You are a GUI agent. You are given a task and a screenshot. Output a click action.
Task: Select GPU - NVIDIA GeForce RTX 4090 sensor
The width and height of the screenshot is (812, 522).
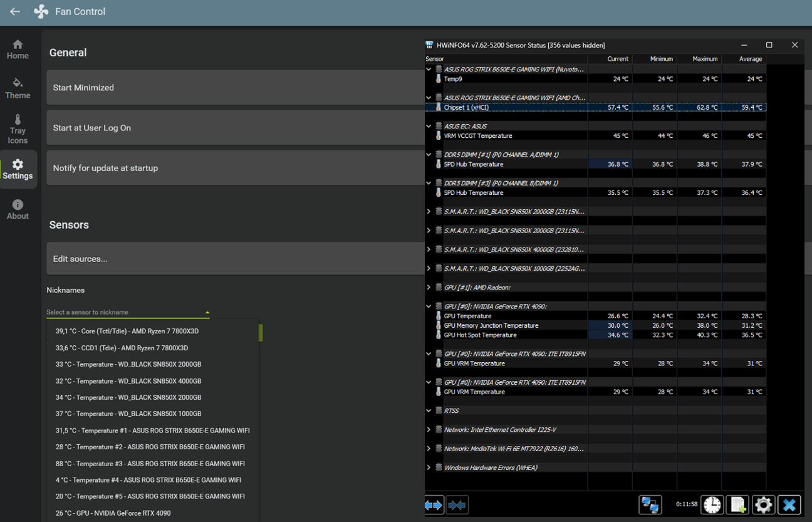click(153, 513)
